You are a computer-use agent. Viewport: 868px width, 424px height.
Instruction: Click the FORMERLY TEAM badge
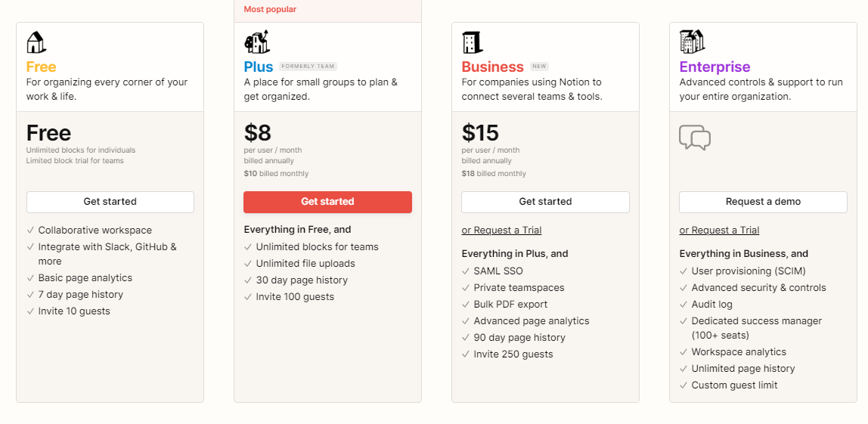(x=308, y=67)
